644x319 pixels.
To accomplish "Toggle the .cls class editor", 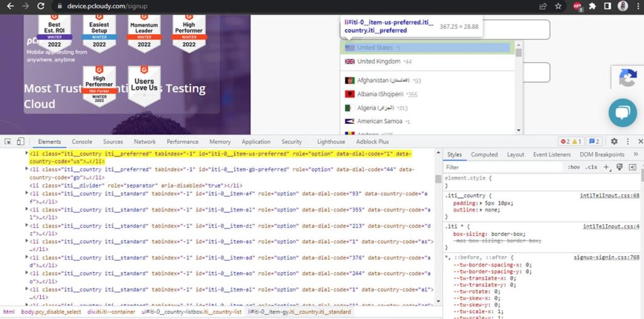I will point(591,167).
